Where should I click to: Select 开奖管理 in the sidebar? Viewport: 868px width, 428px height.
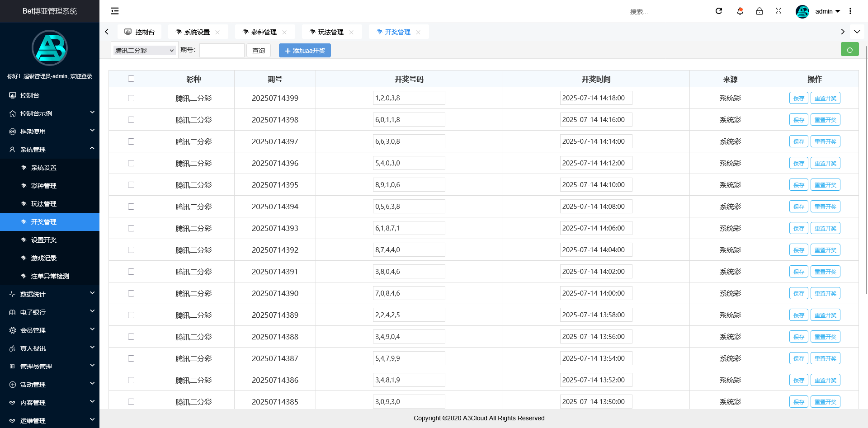point(50,222)
